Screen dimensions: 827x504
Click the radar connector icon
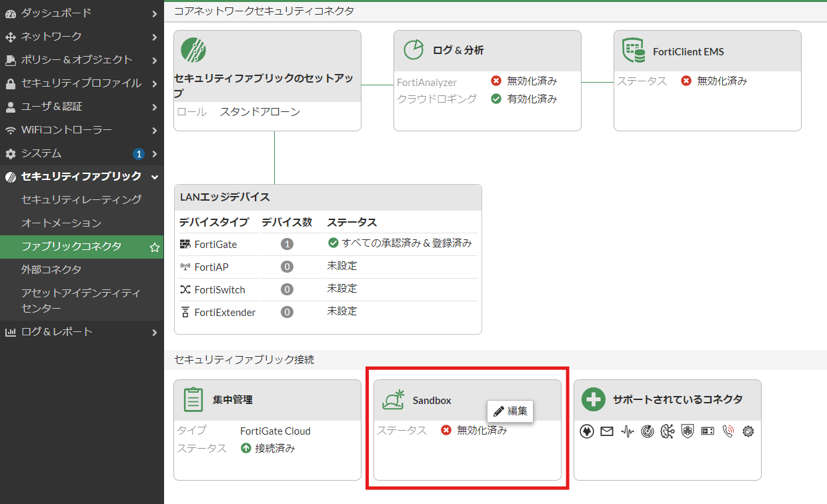pos(647,431)
